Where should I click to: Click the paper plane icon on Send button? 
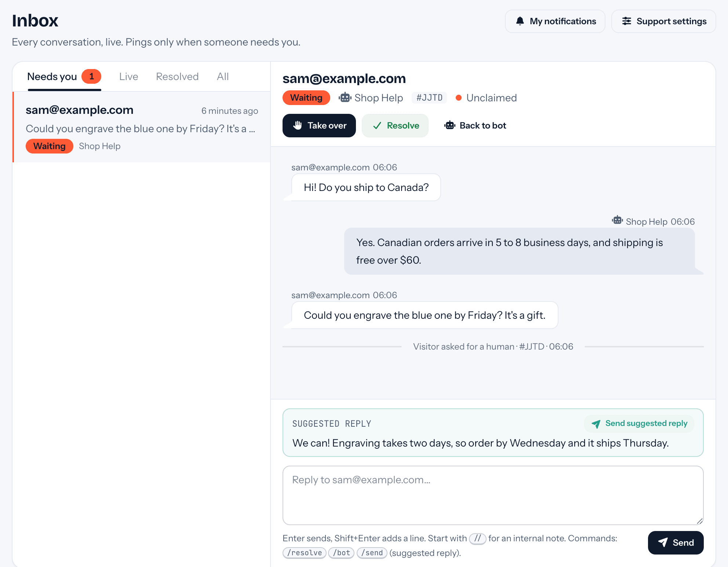point(663,542)
